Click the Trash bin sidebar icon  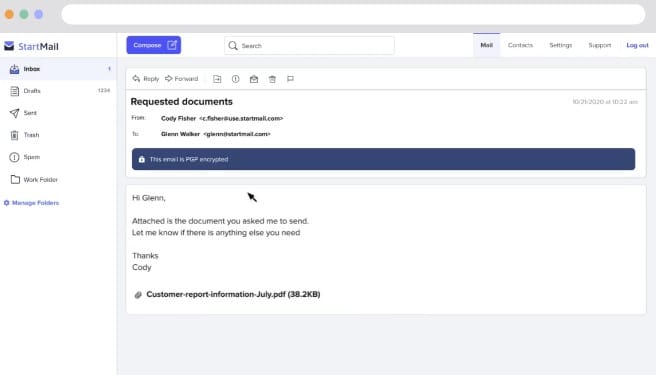point(14,135)
